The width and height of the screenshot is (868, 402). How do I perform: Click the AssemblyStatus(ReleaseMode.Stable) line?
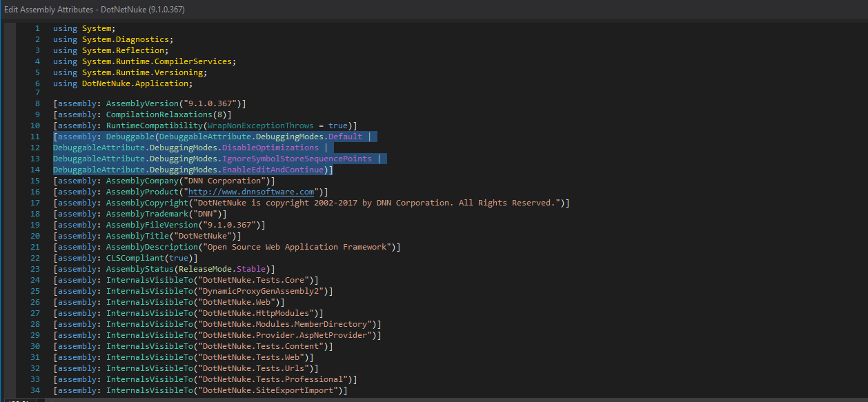tap(164, 269)
